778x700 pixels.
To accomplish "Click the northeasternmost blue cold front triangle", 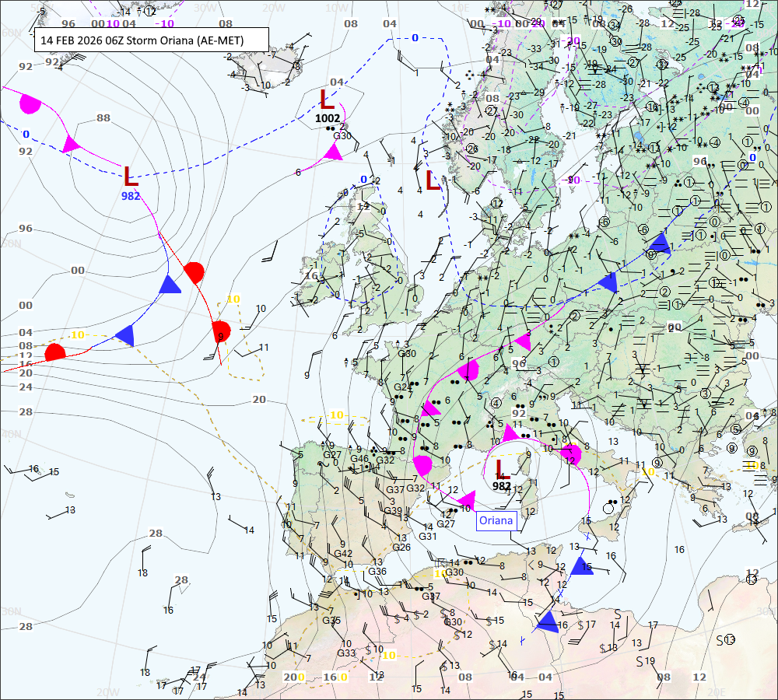I will [659, 243].
